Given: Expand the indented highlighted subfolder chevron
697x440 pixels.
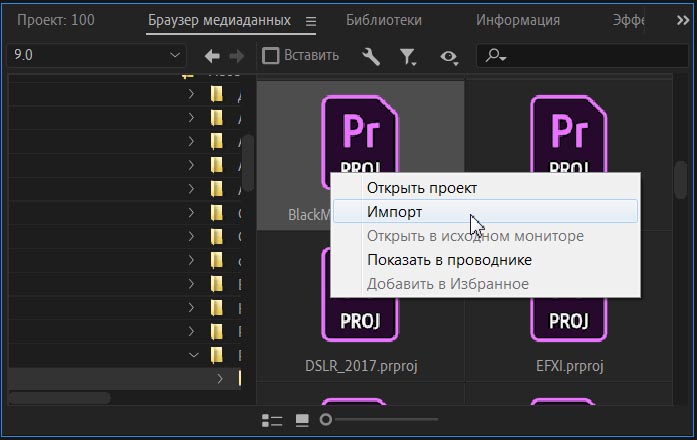Looking at the screenshot, I should (x=220, y=379).
